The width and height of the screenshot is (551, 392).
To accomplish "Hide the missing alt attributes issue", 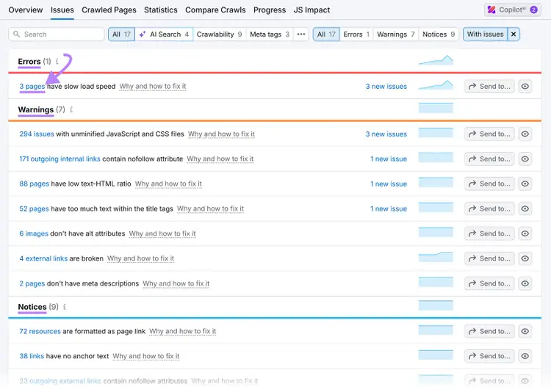I will pyautogui.click(x=525, y=233).
